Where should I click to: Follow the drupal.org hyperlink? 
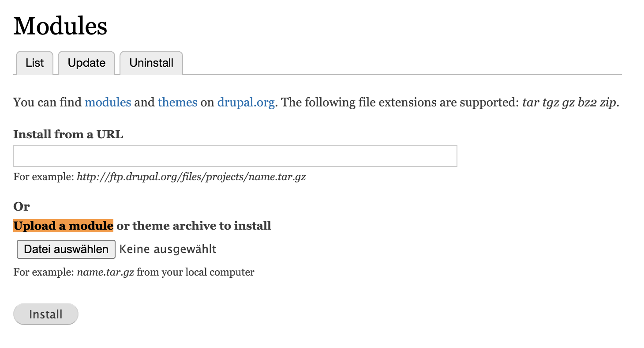click(x=246, y=102)
